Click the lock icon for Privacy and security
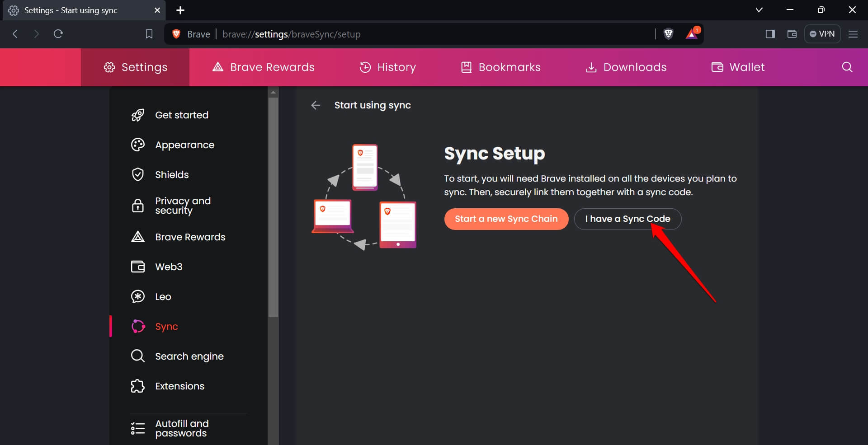Image resolution: width=868 pixels, height=445 pixels. coord(138,206)
